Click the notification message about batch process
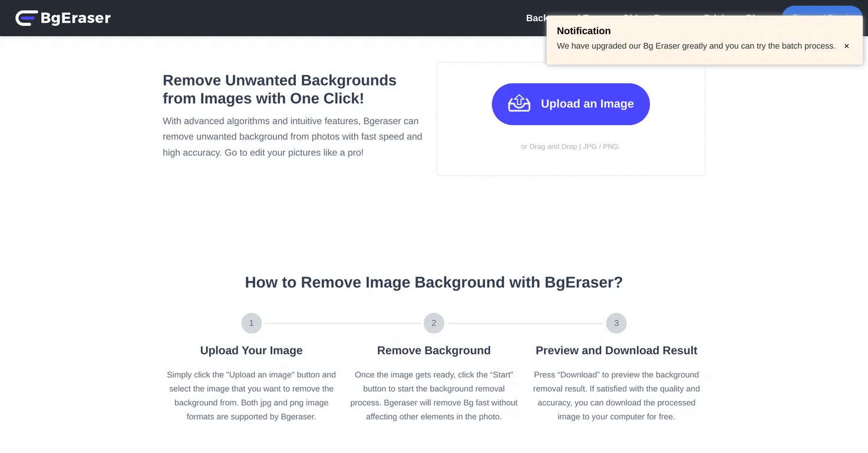 point(696,46)
